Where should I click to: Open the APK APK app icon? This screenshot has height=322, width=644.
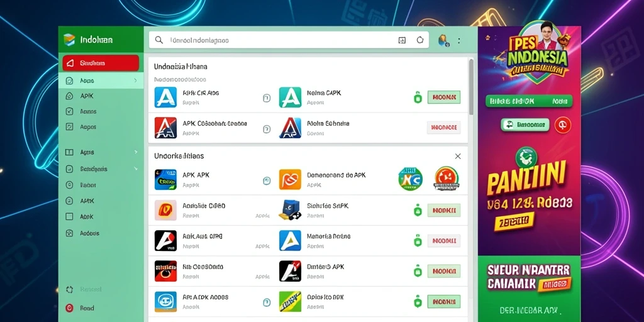165,179
